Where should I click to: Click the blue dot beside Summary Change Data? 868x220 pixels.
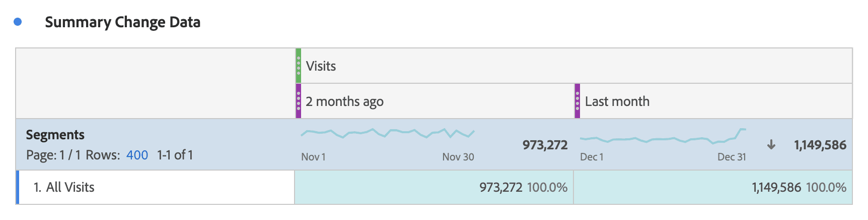point(18,22)
